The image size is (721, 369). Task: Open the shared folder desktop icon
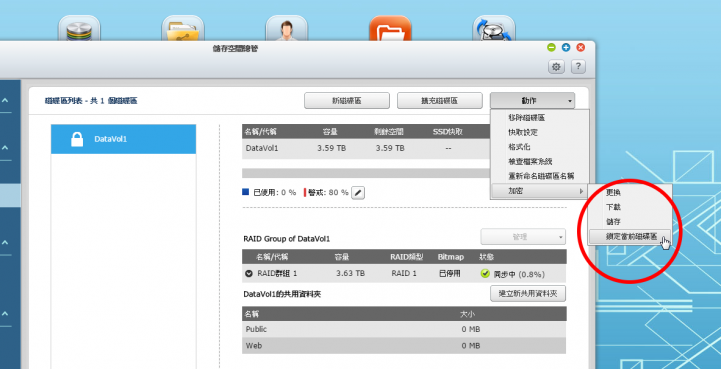click(183, 29)
